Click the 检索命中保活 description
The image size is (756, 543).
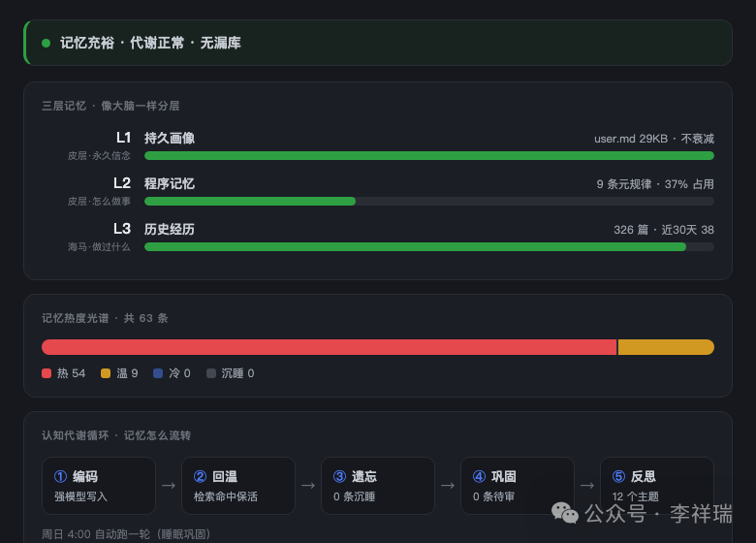(226, 496)
